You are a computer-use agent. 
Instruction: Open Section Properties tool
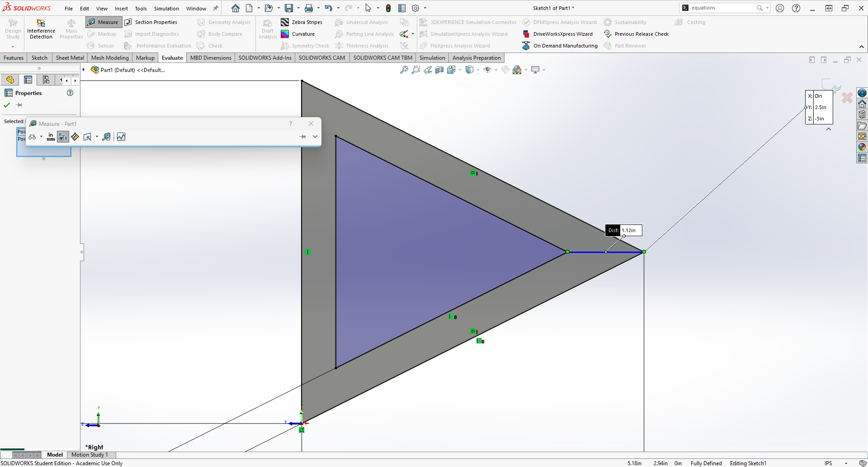click(151, 22)
